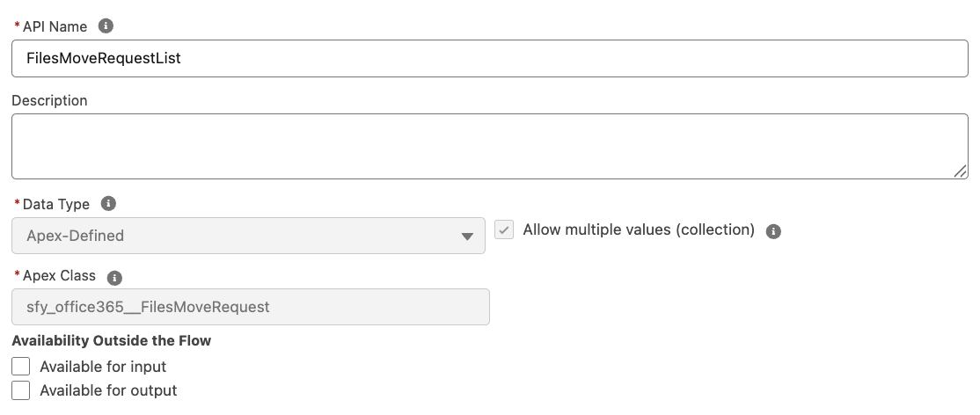The image size is (980, 415).
Task: Select the sfy_office365__FilesMoveRequest Apex Class field
Action: [x=251, y=307]
